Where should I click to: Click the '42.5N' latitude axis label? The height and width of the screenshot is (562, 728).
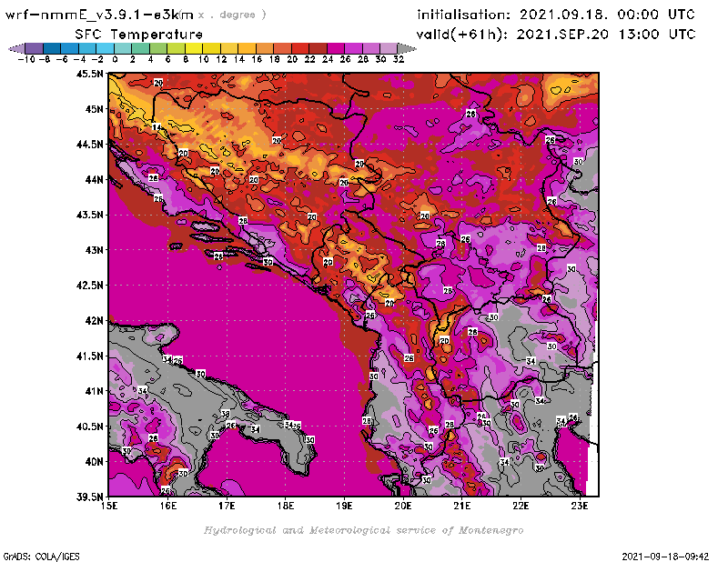[x=89, y=286]
